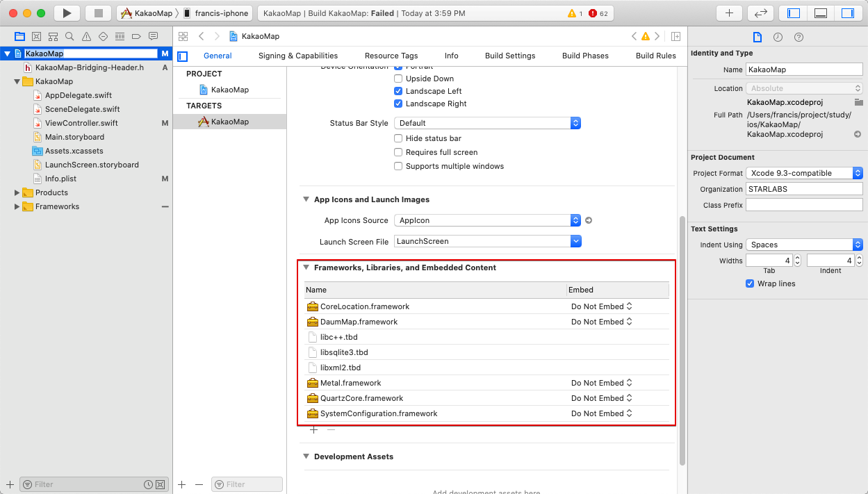Viewport: 868px width, 494px height.
Task: Choose project location via folder icon
Action: click(859, 102)
